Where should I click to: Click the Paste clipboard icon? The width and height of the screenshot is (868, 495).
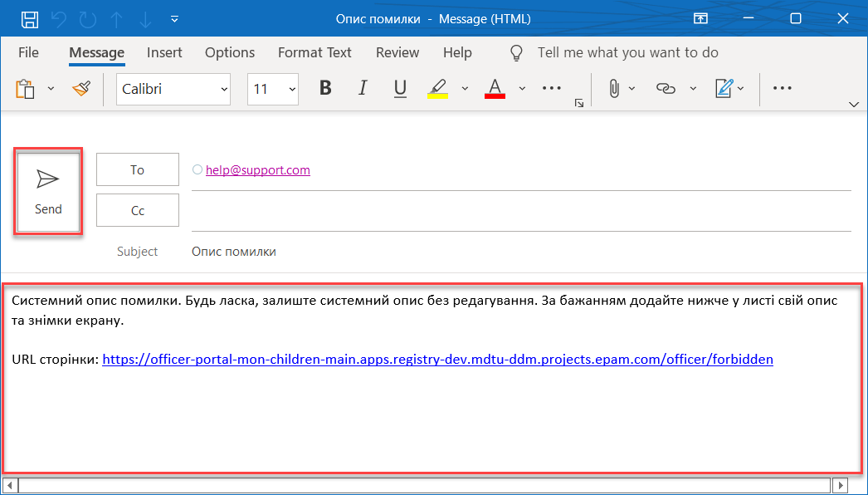click(x=26, y=89)
